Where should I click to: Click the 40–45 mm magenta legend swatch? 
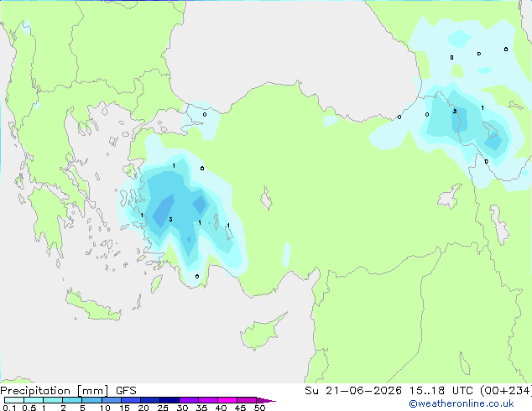(x=227, y=400)
